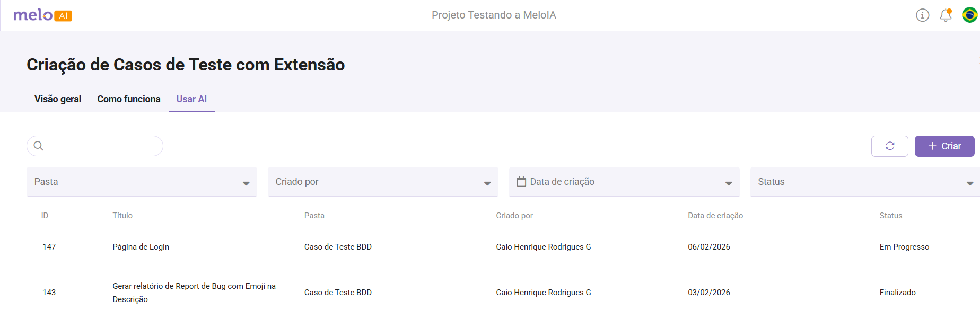Click the refresh list icon button
The image size is (980, 310).
(889, 146)
